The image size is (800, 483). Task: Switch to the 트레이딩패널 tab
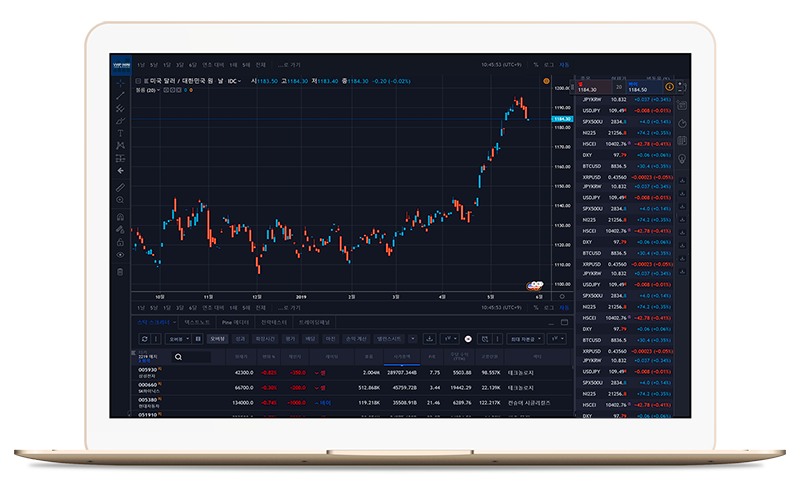[x=314, y=322]
